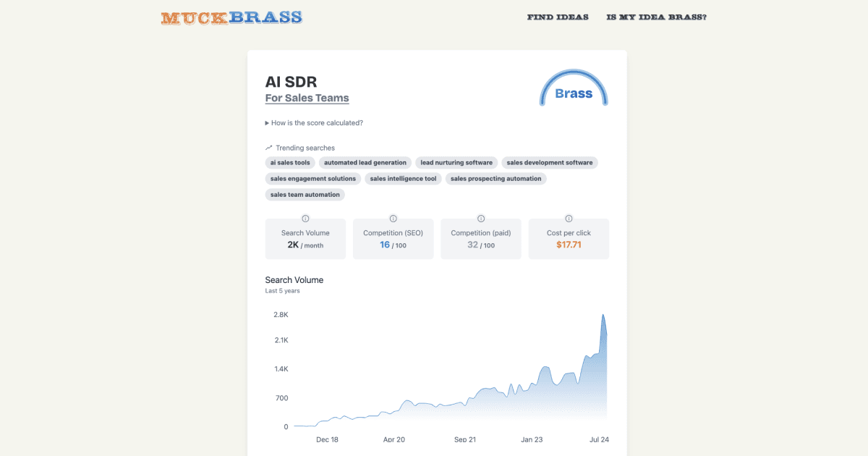Screen dimensions: 868x456
Task: Choose the 'sales team automation' tag
Action: (305, 194)
